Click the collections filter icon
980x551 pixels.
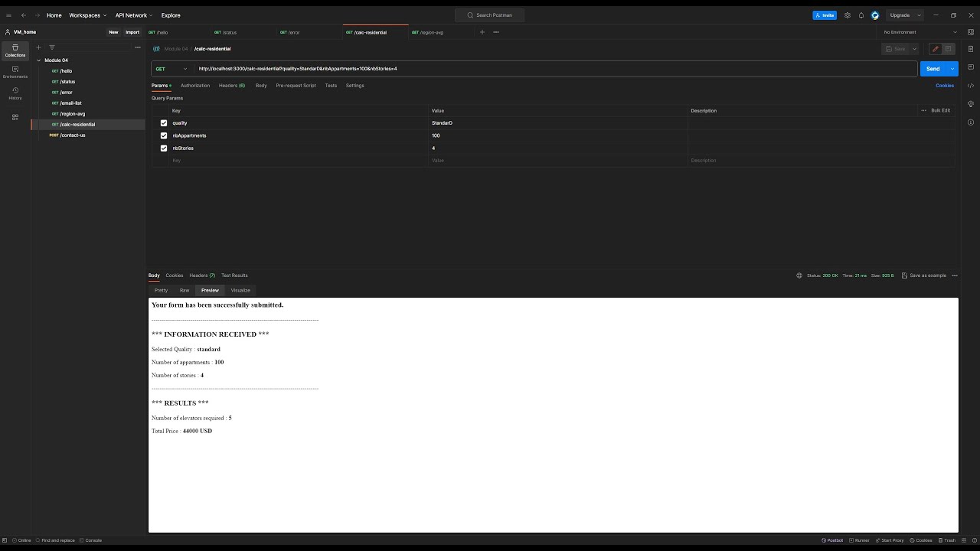coord(52,47)
